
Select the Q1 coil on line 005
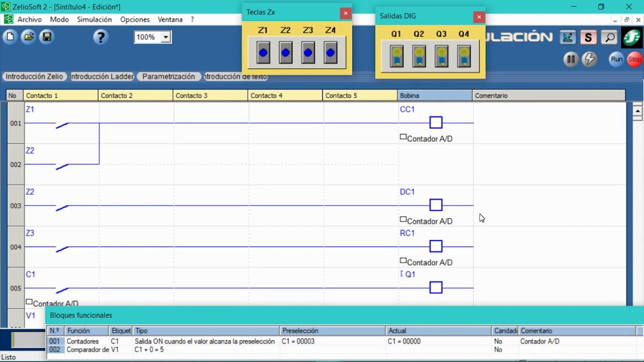436,288
